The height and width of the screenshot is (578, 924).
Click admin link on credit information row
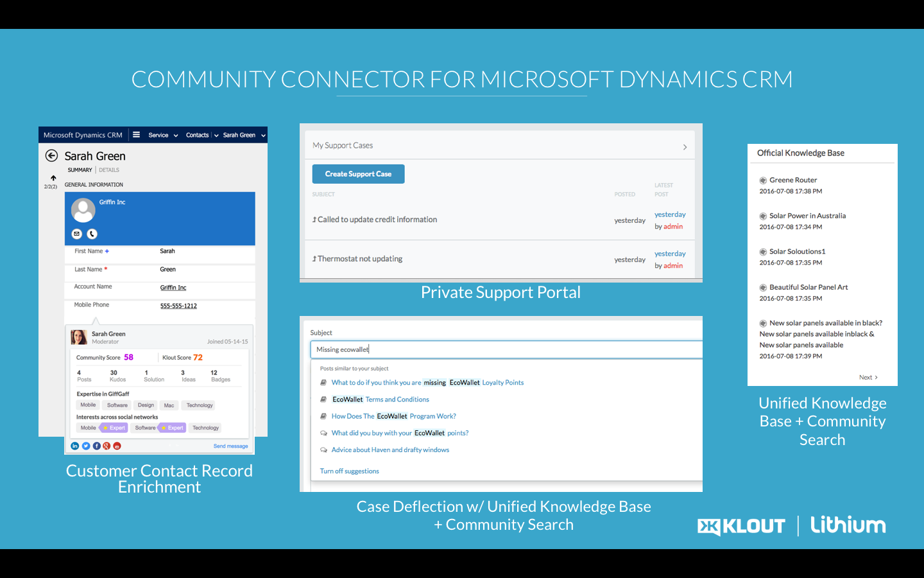tap(673, 227)
